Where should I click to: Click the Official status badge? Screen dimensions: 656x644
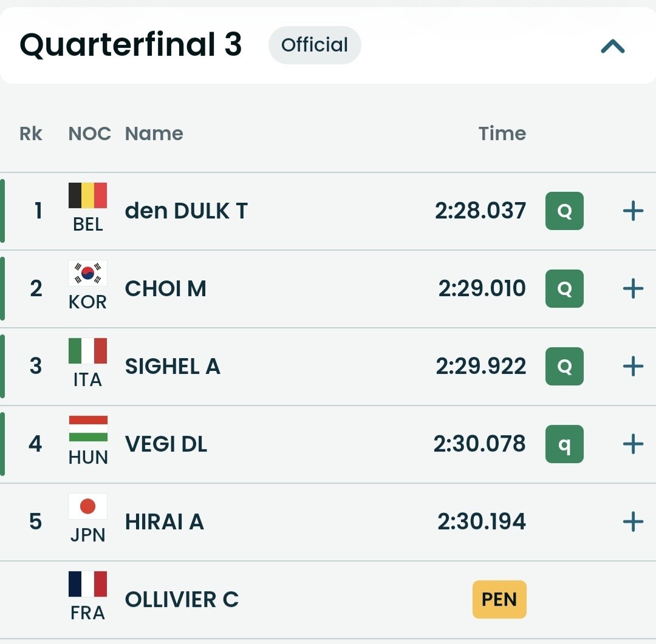click(x=315, y=45)
